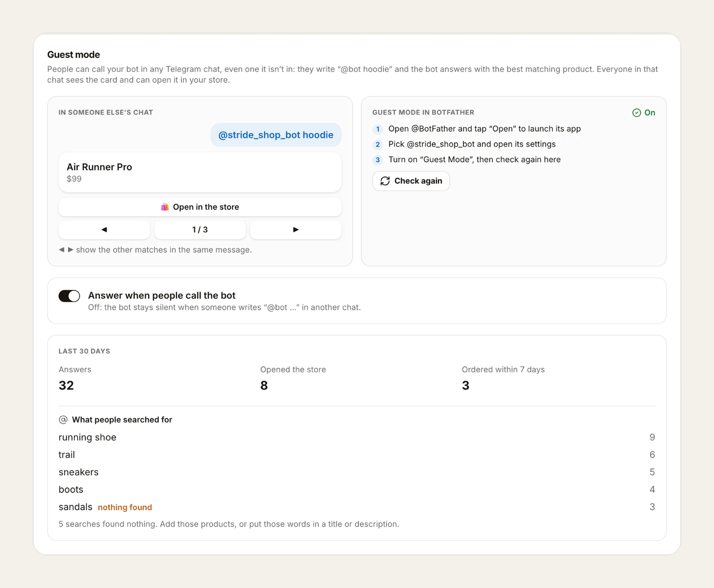
Task: Click step 2 number badge
Action: pyautogui.click(x=378, y=145)
